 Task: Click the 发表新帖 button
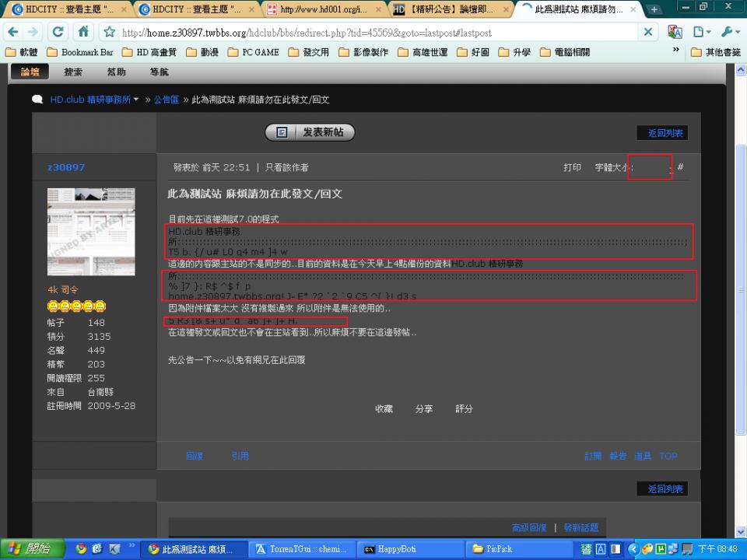(310, 131)
